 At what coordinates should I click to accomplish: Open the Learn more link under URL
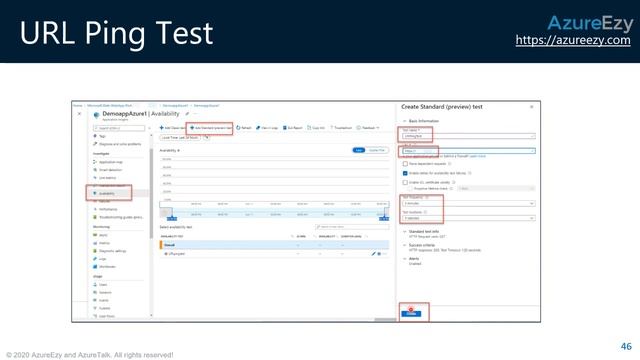tap(477, 156)
